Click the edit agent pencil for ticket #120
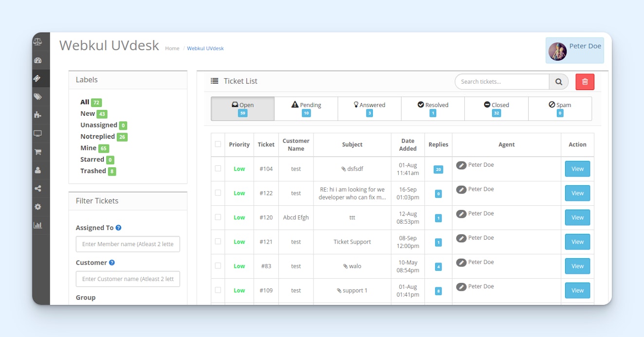The height and width of the screenshot is (337, 644). click(461, 214)
